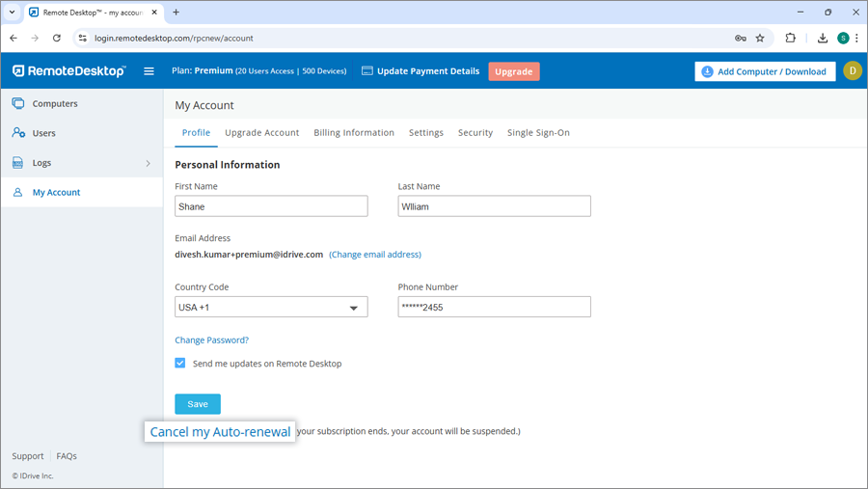
Task: Toggle the hamburger menu next to RemoteDesktop logo
Action: (x=149, y=71)
